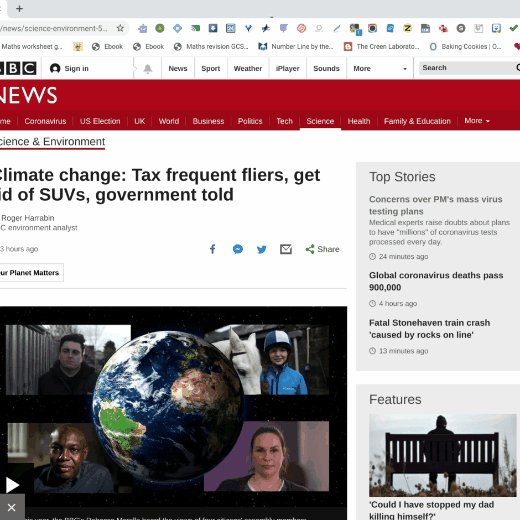
Task: Bookmark this page with the star icon
Action: (120, 28)
